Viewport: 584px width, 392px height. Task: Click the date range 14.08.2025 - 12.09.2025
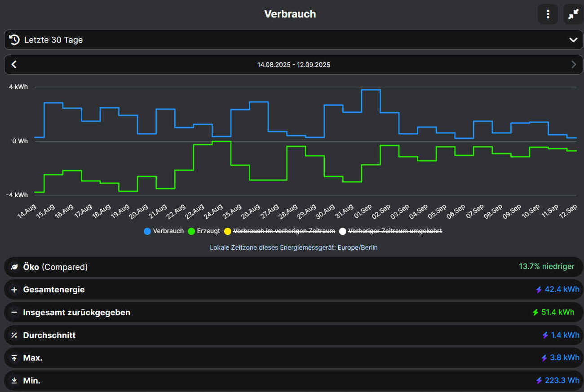click(293, 65)
